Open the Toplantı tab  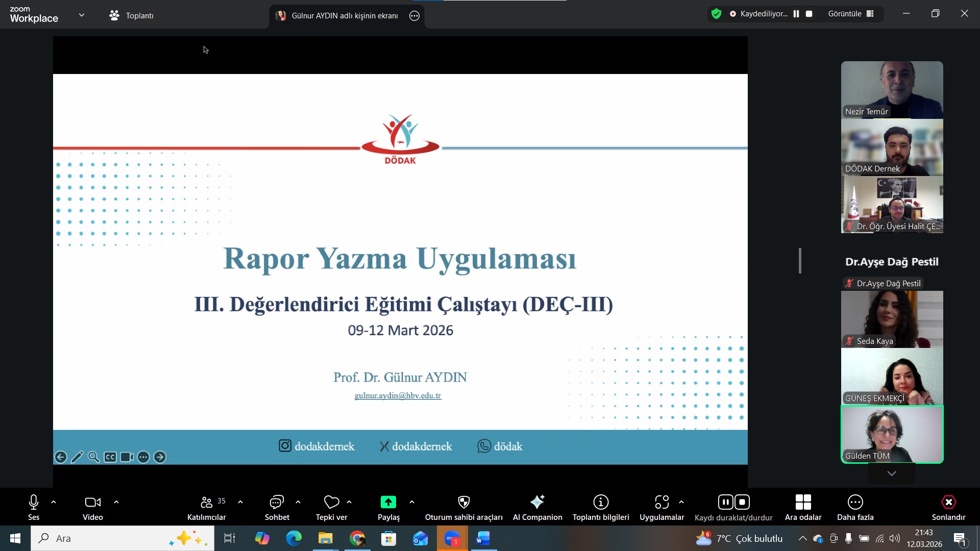point(132,15)
